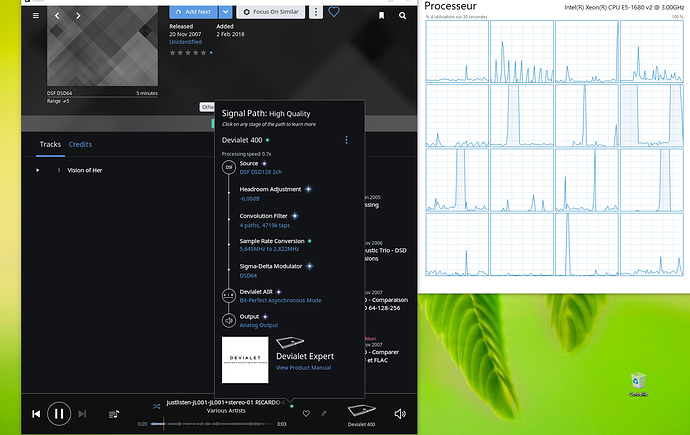Click Focus On Similar button
Screen dimensions: 690x435
[x=271, y=11]
